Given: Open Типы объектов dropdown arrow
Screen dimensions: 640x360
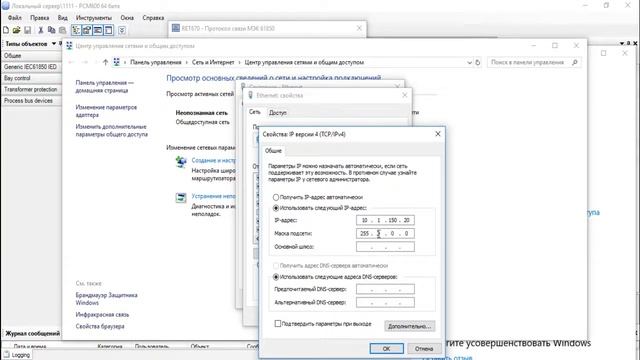Looking at the screenshot, I should point(53,44).
